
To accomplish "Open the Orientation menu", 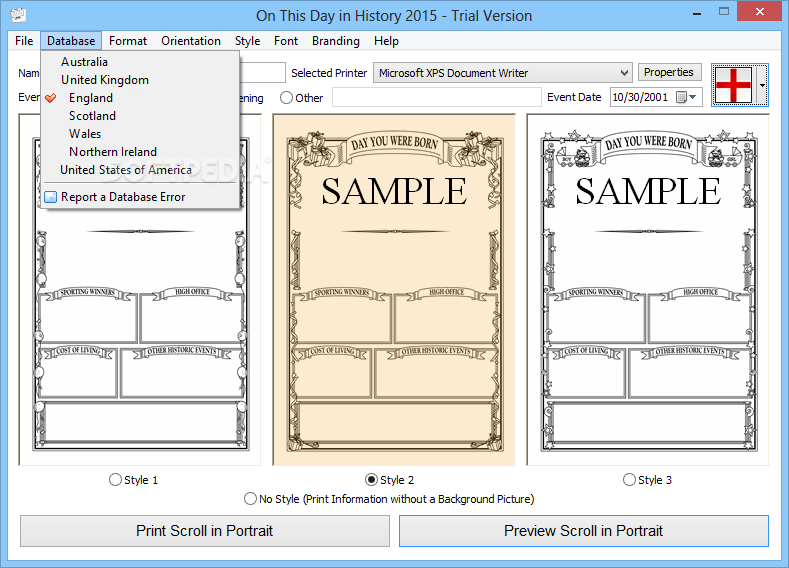I will (191, 41).
